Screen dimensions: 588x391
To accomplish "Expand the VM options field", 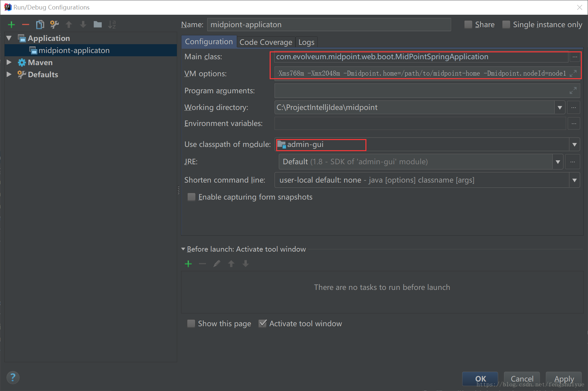I will pyautogui.click(x=573, y=74).
